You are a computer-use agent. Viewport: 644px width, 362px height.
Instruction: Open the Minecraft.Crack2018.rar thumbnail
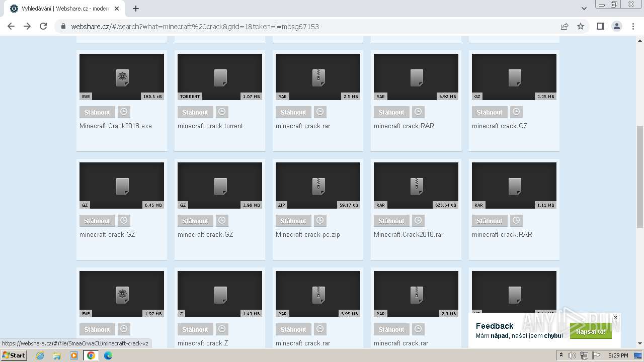click(416, 186)
